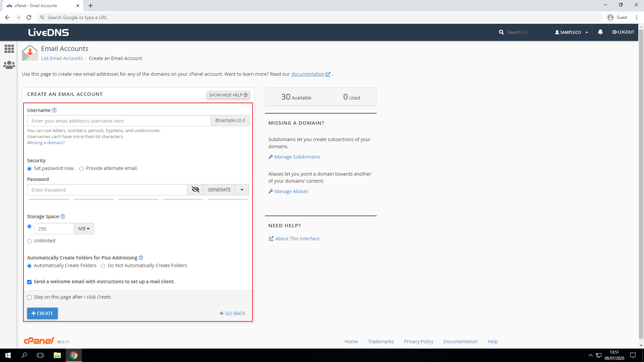Open Privacy Policy footer link
Screen dimensions: 644x362
click(419, 342)
